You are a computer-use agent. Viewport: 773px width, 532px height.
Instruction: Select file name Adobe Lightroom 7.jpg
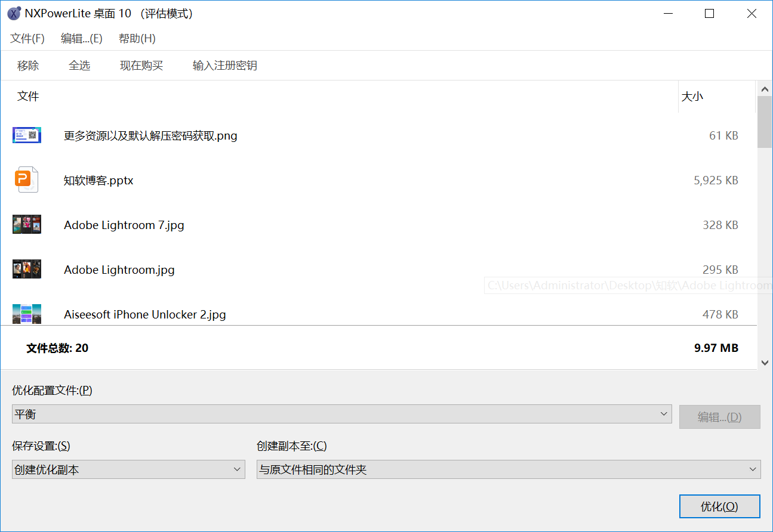tap(124, 225)
